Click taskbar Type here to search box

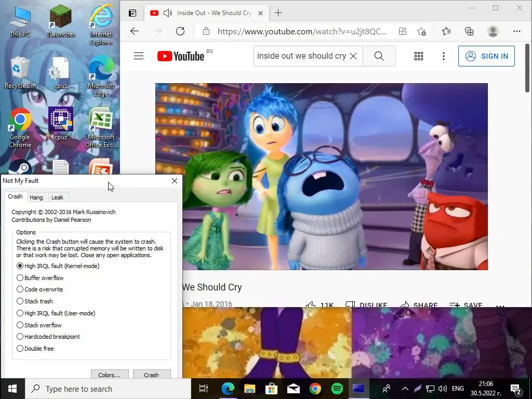point(108,389)
